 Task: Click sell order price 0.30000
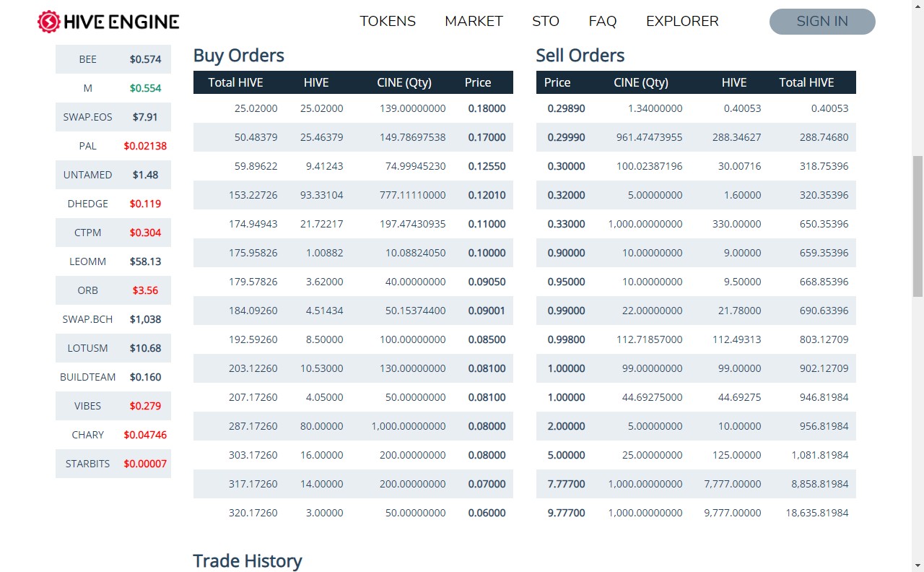click(x=566, y=166)
